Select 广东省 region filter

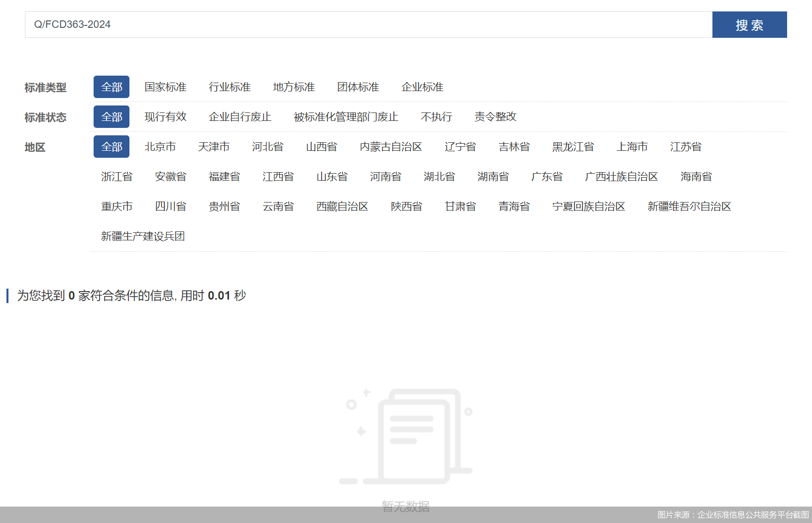[x=546, y=176]
